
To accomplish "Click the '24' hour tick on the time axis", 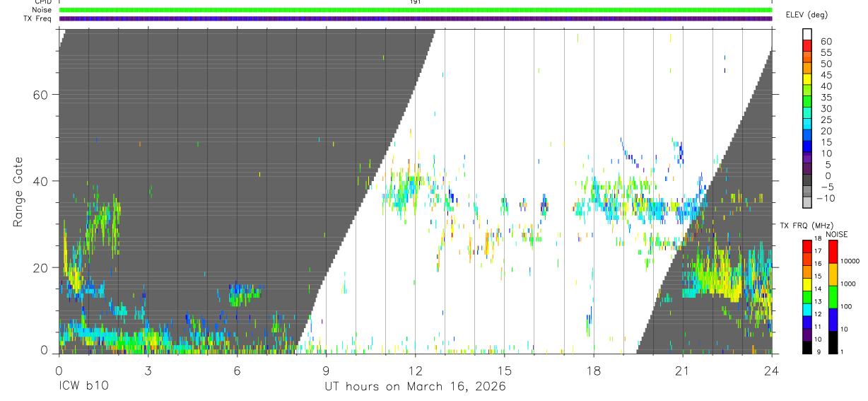I will pos(771,370).
